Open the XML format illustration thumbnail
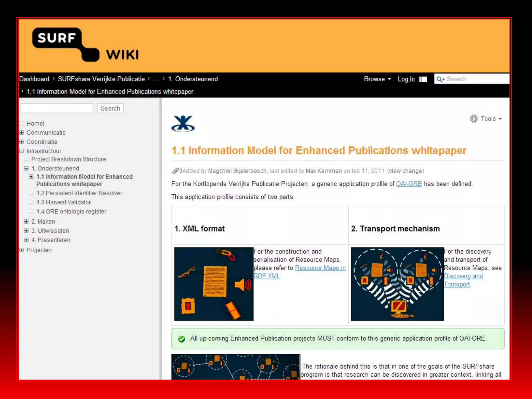The width and height of the screenshot is (532, 399). pos(214,284)
